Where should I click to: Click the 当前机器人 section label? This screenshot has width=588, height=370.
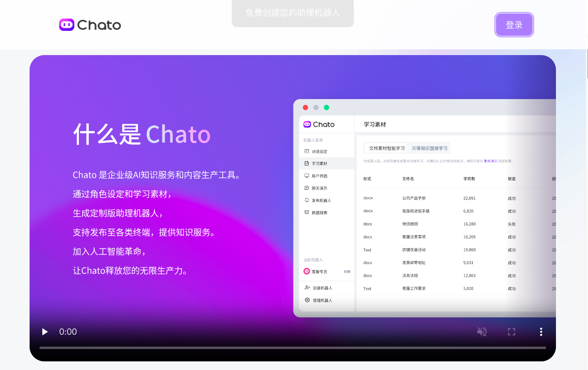coord(313,260)
